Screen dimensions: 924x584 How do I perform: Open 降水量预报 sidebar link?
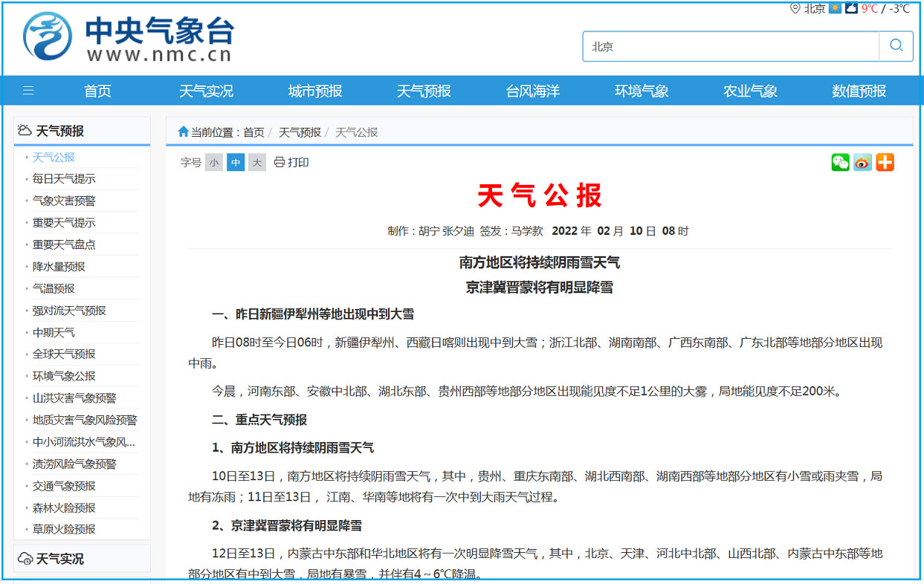(59, 267)
